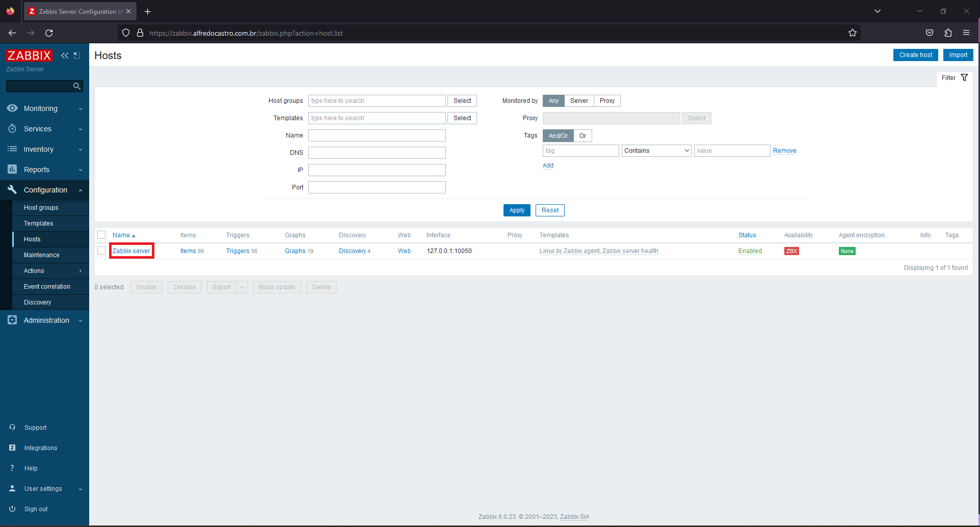Apply the host filter
The image size is (980, 527).
(x=517, y=210)
